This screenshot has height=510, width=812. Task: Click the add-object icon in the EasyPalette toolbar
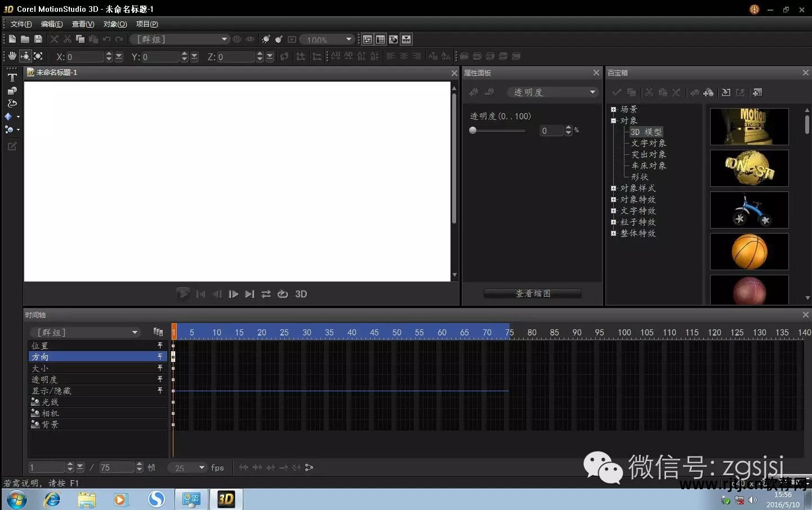pos(708,92)
